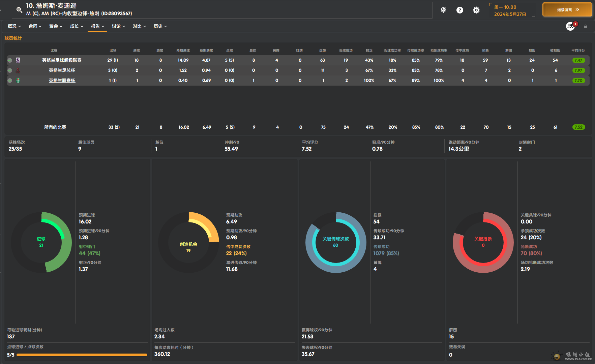Open the 英格兰联赛杯 link
The image size is (595, 364).
tap(62, 81)
